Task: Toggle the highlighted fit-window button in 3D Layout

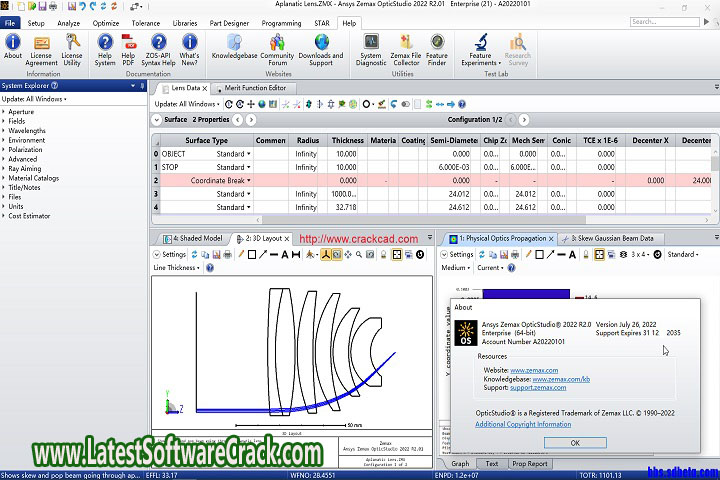Action: (x=397, y=254)
